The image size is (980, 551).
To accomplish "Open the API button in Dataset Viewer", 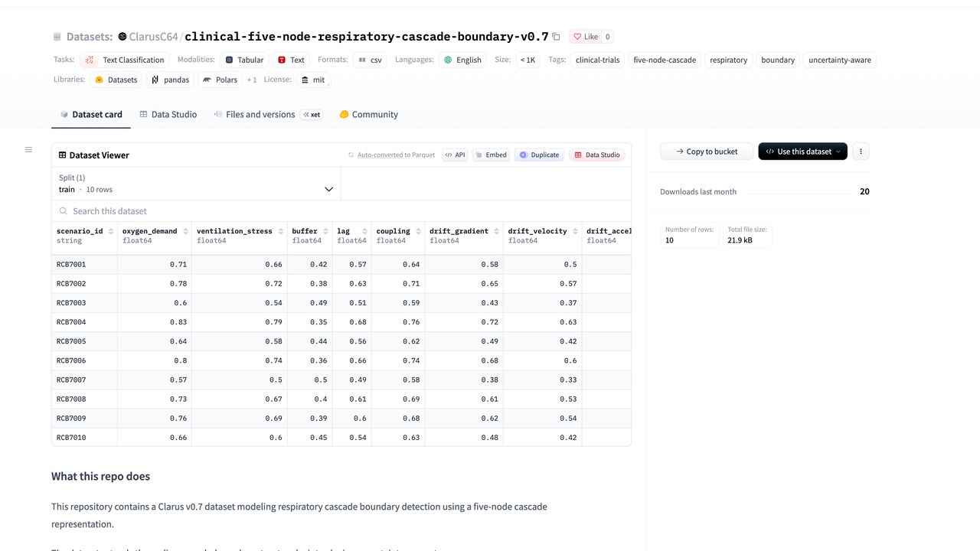I will [455, 155].
